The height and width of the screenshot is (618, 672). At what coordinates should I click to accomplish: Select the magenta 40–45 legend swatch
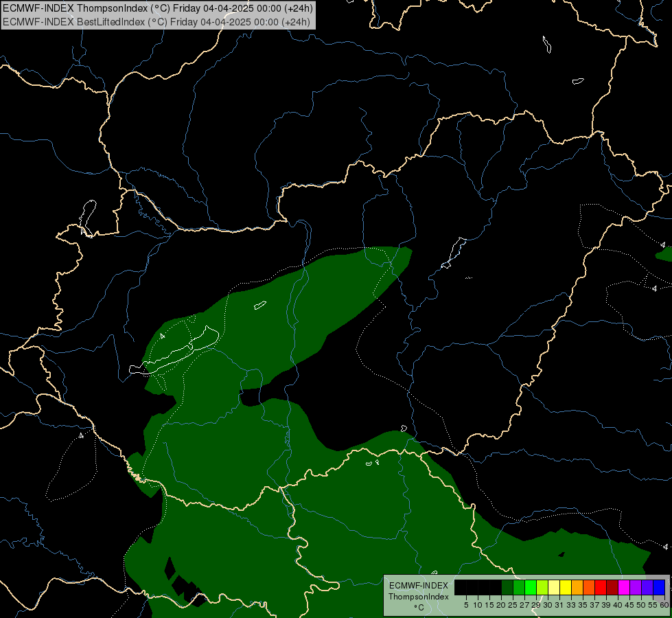[x=623, y=587]
